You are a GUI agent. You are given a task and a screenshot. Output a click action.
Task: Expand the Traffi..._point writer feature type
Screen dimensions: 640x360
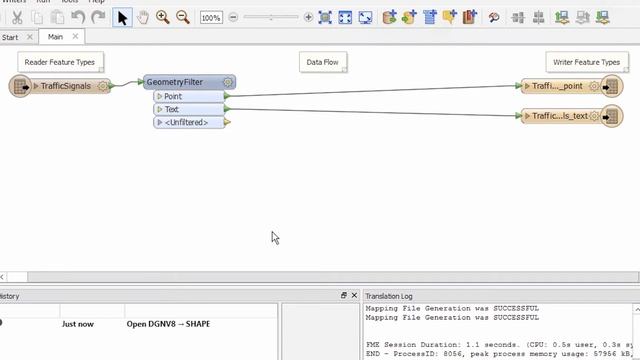click(x=527, y=86)
